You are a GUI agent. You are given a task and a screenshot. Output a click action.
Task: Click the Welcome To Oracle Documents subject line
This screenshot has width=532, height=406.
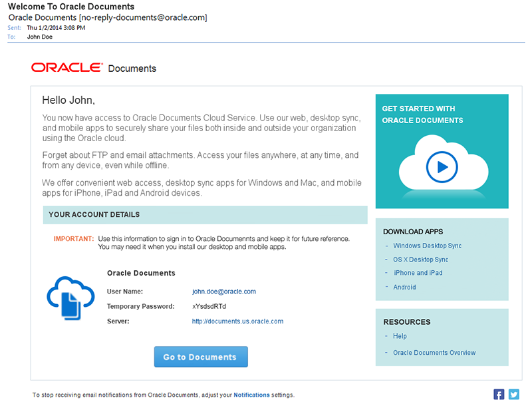coord(71,7)
